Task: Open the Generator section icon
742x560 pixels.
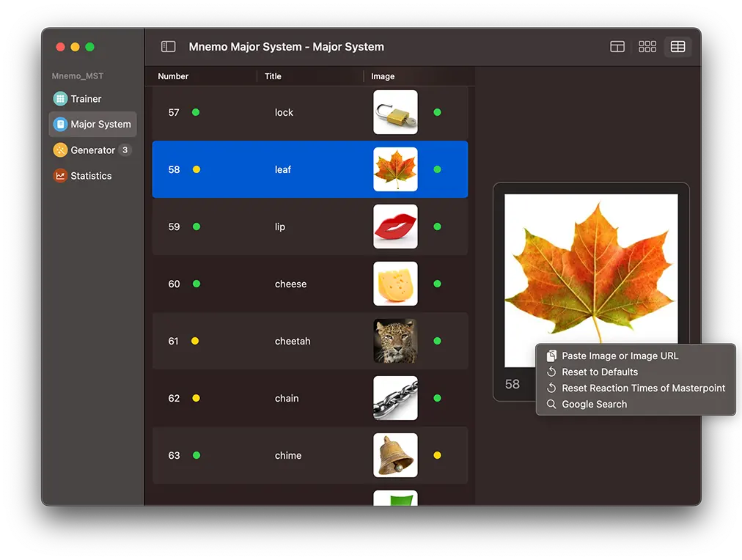Action: point(59,150)
